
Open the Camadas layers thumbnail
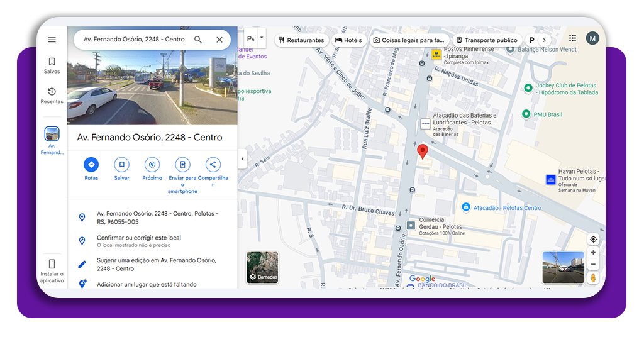[262, 268]
